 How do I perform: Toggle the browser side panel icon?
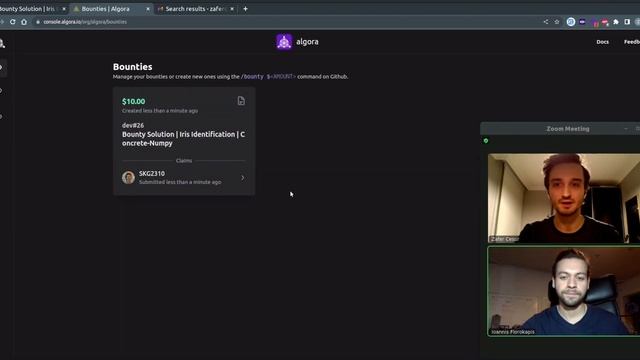coord(627,22)
